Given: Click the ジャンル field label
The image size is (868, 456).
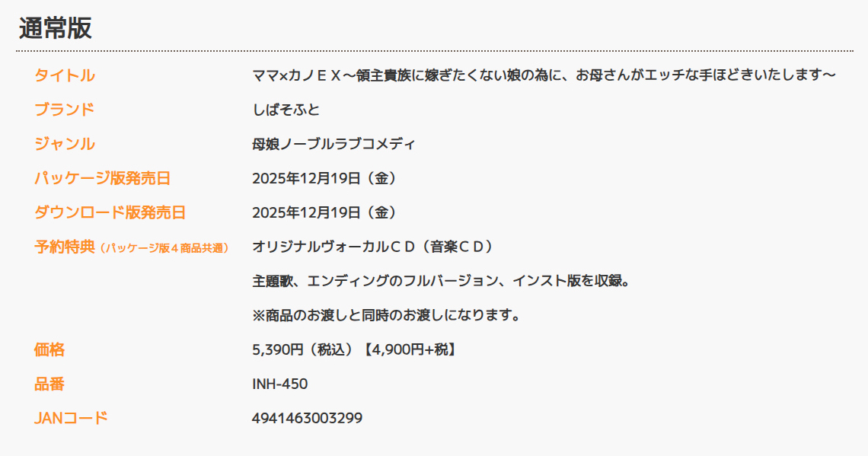Looking at the screenshot, I should pos(65,144).
